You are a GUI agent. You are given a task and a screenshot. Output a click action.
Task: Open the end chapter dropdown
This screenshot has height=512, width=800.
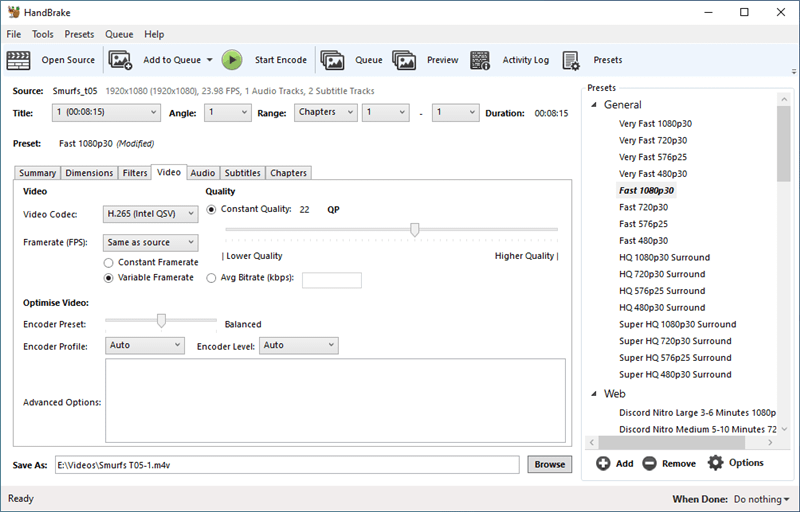click(x=456, y=113)
